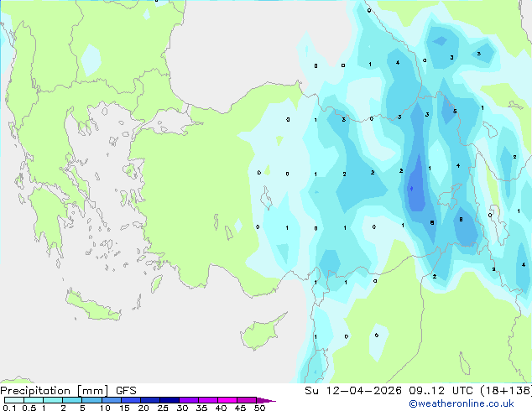Select the 5–10 mm legend color box
This screenshot has width=532, height=411.
pos(91,400)
